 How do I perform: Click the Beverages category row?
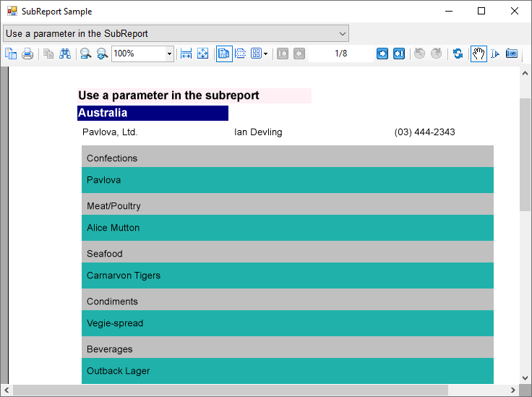pyautogui.click(x=288, y=347)
